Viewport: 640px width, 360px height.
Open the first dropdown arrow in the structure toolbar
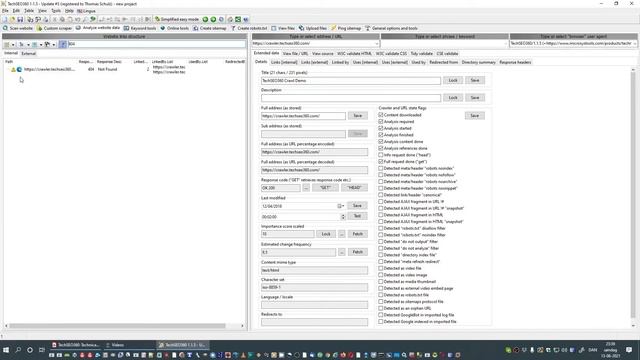pyautogui.click(x=13, y=44)
